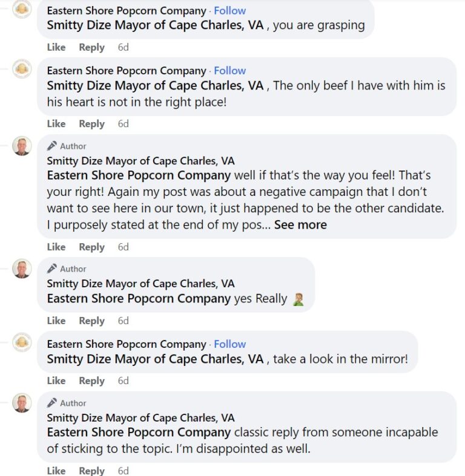The width and height of the screenshot is (465, 476).
Task: Open popcorn avatar next to "mirror" comment
Action: point(22,342)
